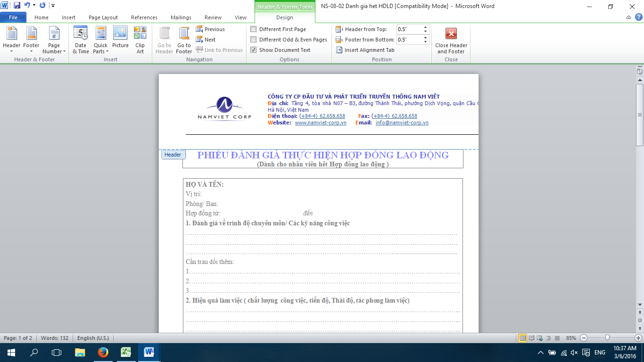
Task: Click the zoom slider in status bar
Action: [608, 338]
